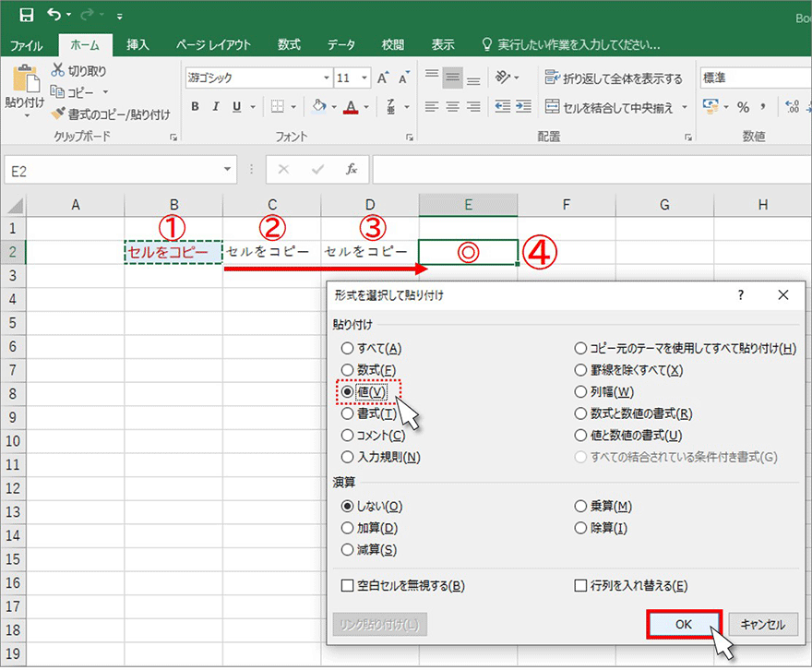Check the 行列を入れ替える box
Screen dimensions: 812x670
click(x=580, y=585)
